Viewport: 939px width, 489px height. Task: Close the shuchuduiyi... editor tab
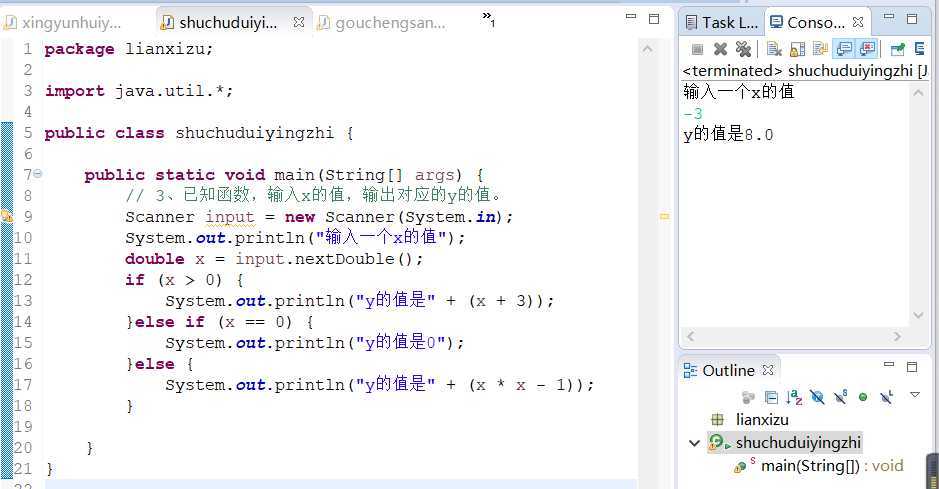pyautogui.click(x=299, y=23)
